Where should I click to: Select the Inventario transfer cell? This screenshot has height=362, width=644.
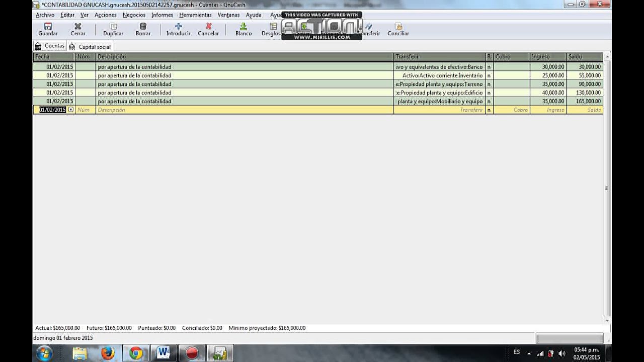point(439,75)
